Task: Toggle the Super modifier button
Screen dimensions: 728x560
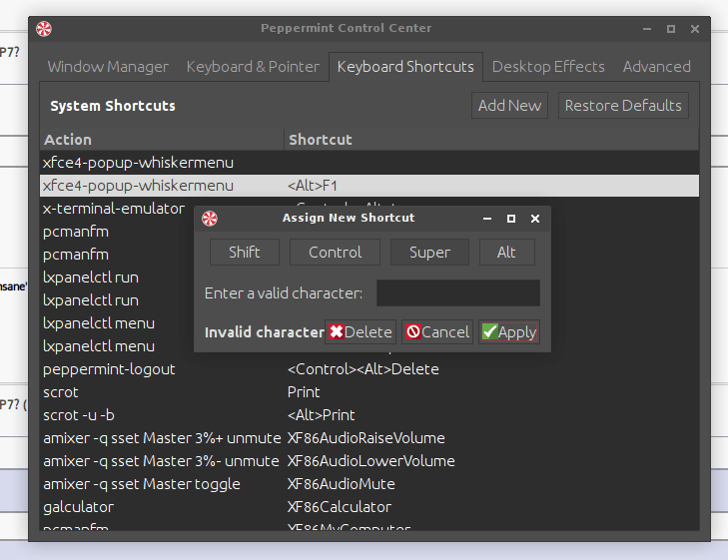Action: click(x=429, y=252)
